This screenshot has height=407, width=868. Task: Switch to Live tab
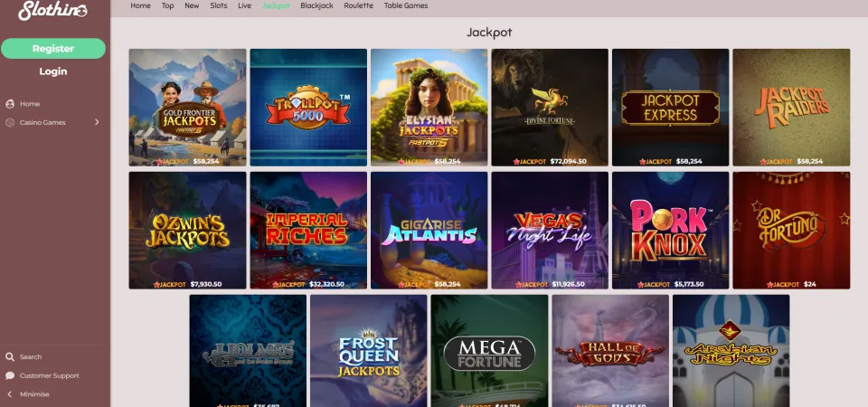click(x=245, y=5)
